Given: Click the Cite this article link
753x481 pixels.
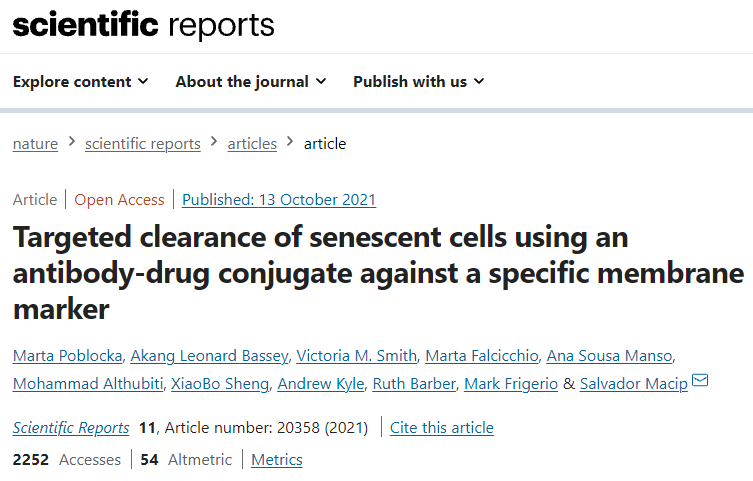Looking at the screenshot, I should tap(442, 428).
